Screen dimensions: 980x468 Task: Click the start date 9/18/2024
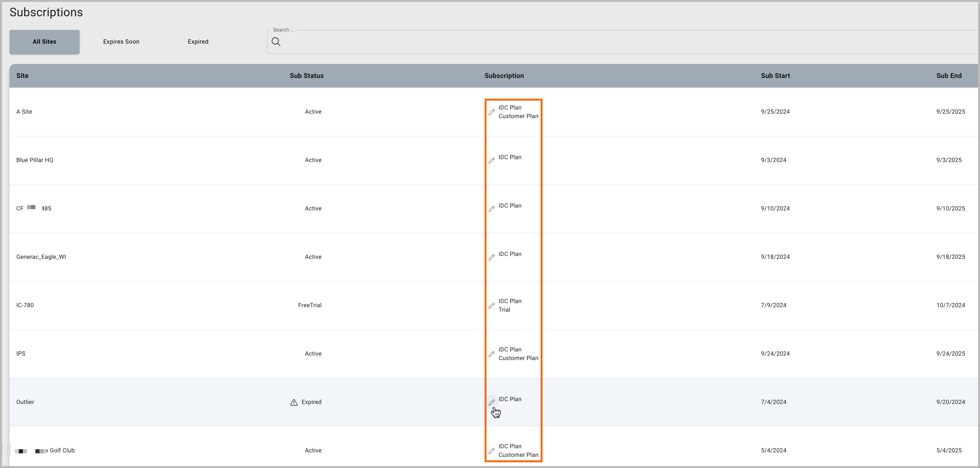pos(775,257)
